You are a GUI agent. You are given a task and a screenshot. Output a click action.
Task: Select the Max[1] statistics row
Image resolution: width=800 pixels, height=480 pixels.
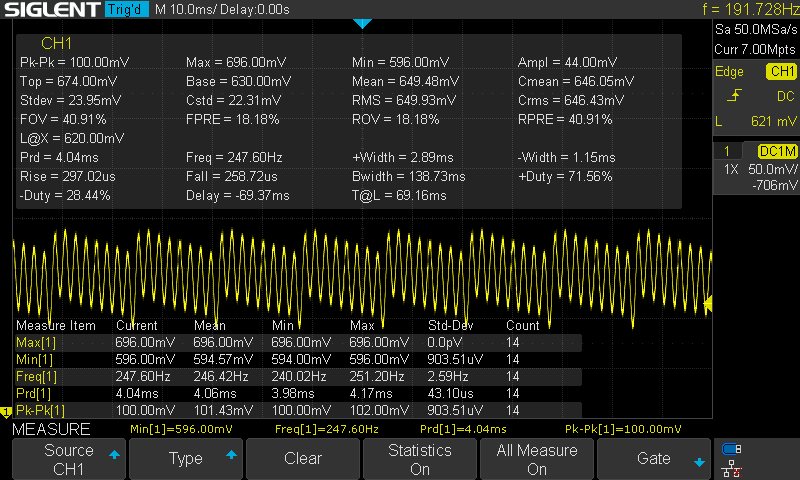pos(298,342)
